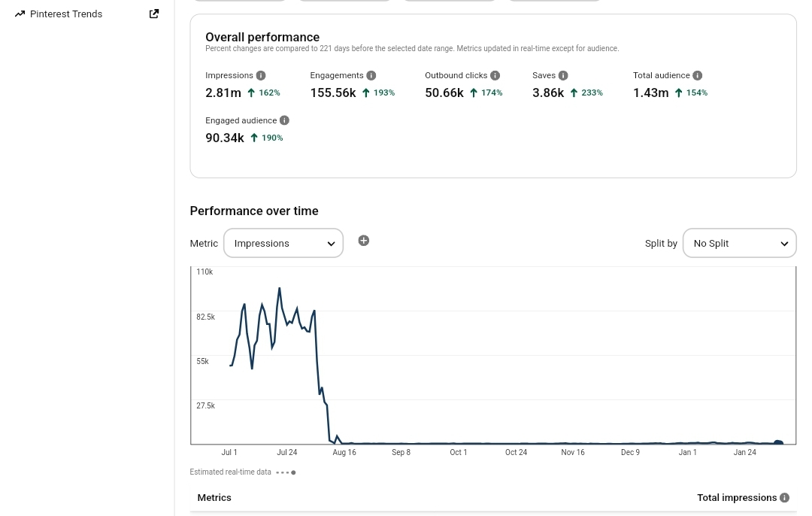Open external link icon beside Pinterest Trends
Viewport: 812px width, 516px height.
point(154,14)
